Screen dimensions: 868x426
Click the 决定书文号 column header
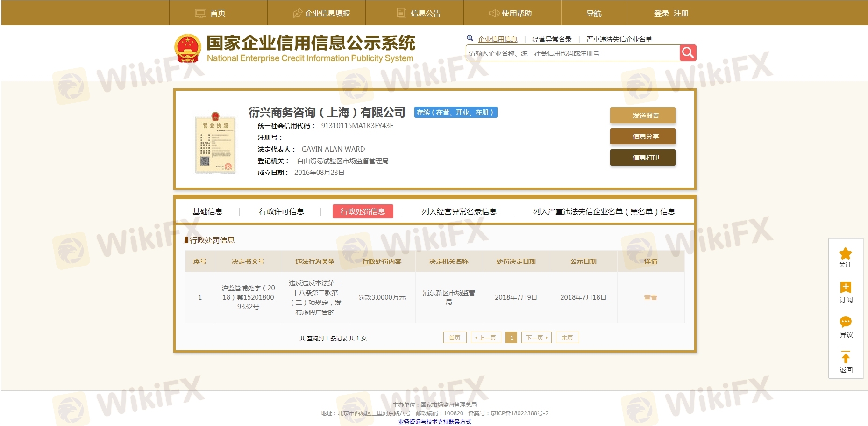249,261
